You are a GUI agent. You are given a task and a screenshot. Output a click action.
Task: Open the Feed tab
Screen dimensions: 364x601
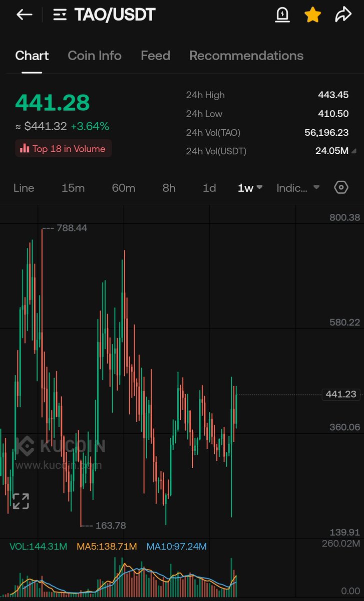[155, 56]
